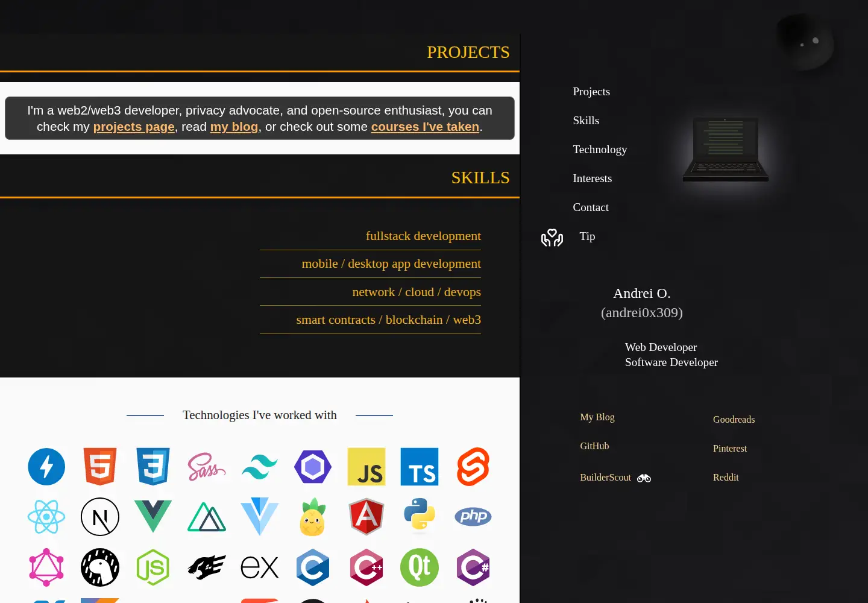The height and width of the screenshot is (603, 868).
Task: Select the Nuxt mountain icon
Action: (x=207, y=517)
